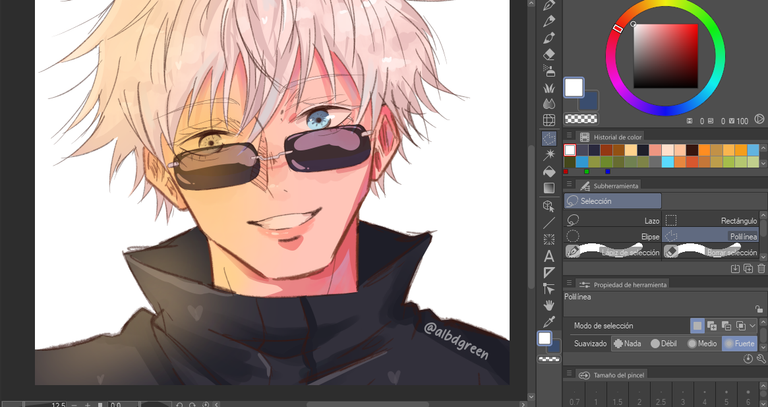Select the Gradient tool
This screenshot has height=407, width=768.
549,188
